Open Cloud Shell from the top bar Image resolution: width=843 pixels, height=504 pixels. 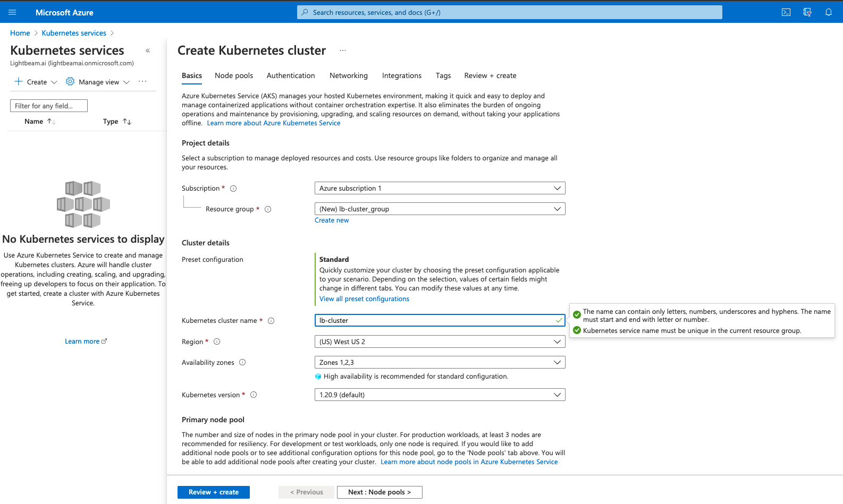click(x=786, y=12)
